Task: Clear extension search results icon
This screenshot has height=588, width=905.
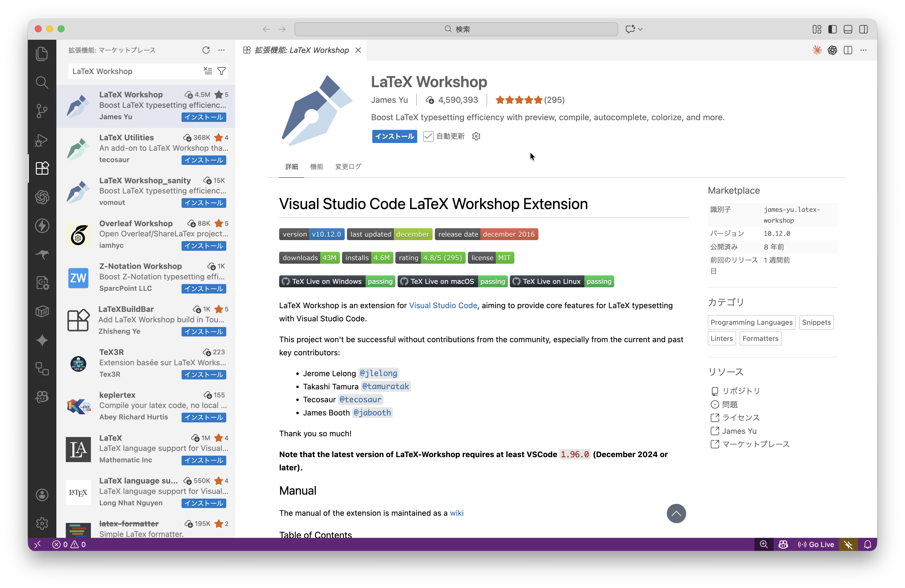Action: 208,71
